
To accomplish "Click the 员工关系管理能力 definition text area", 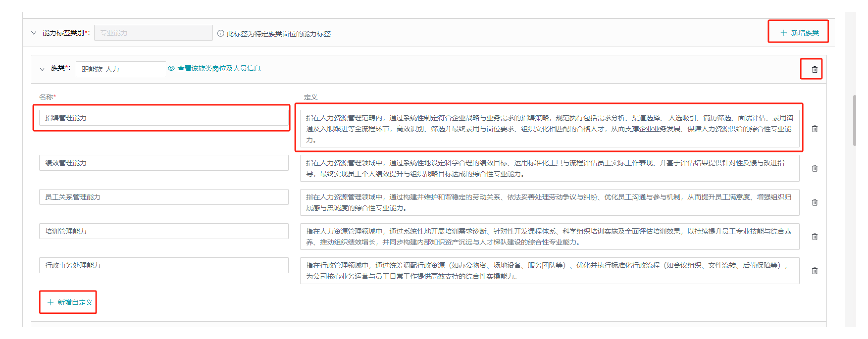I will click(x=549, y=202).
